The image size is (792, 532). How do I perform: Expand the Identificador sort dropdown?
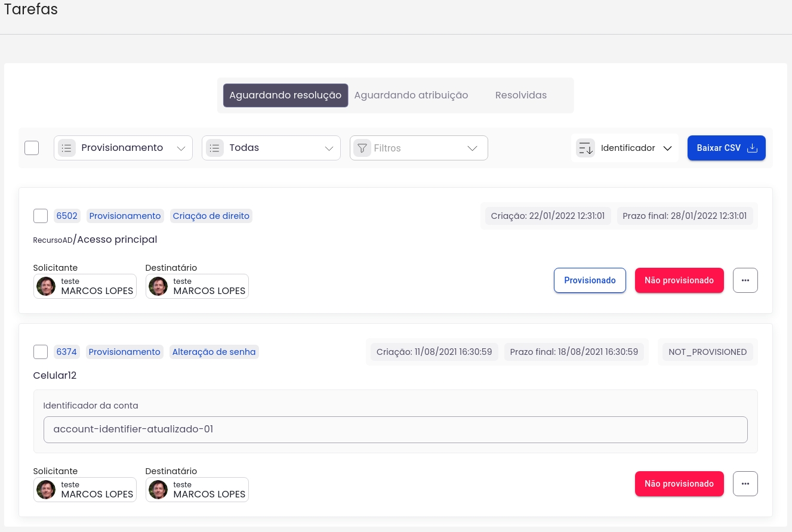pyautogui.click(x=667, y=148)
